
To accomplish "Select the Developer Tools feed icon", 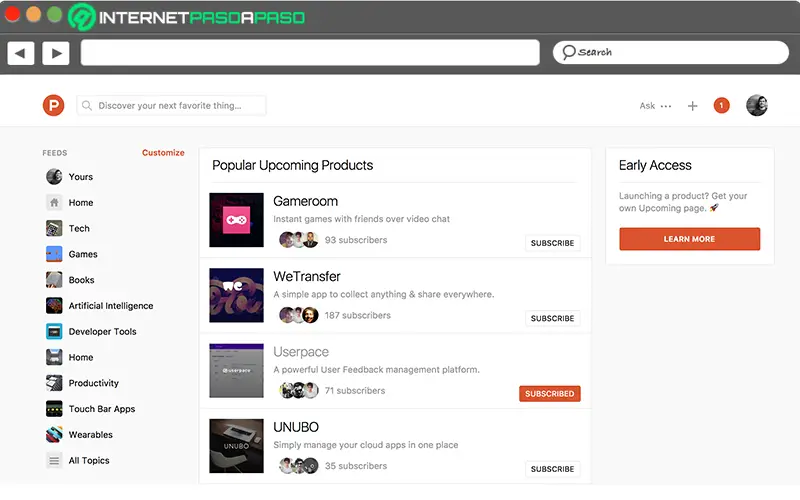I will tap(54, 332).
